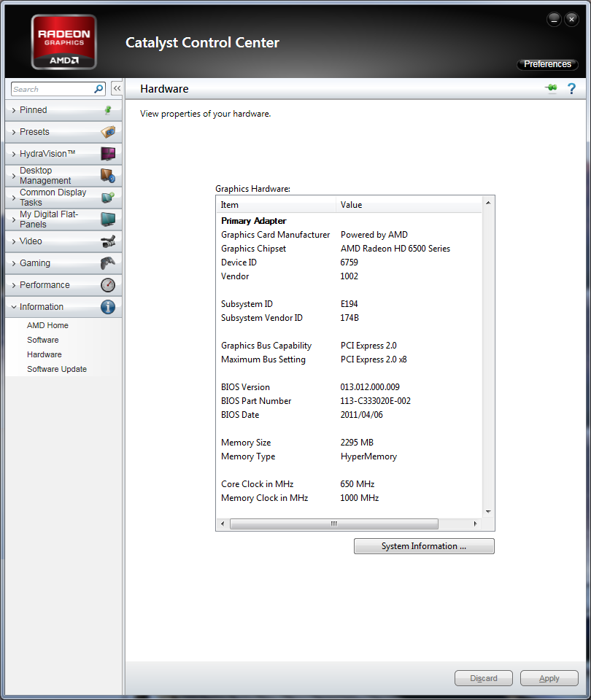The height and width of the screenshot is (700, 591).
Task: Click the Item column header
Action: tap(277, 205)
